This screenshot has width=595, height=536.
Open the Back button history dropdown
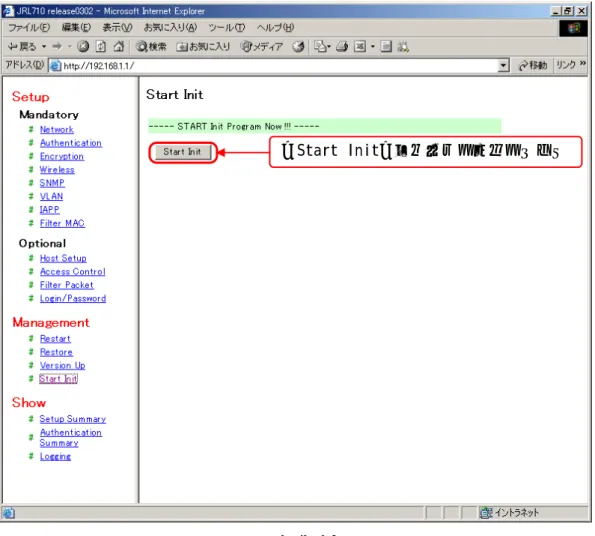pos(44,47)
